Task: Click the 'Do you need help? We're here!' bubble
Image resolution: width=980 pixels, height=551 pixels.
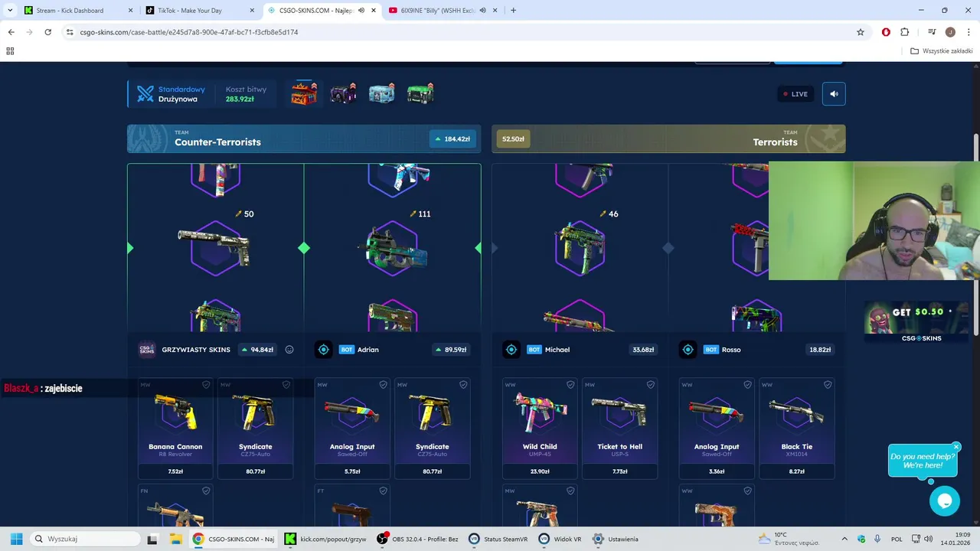Action: point(922,461)
